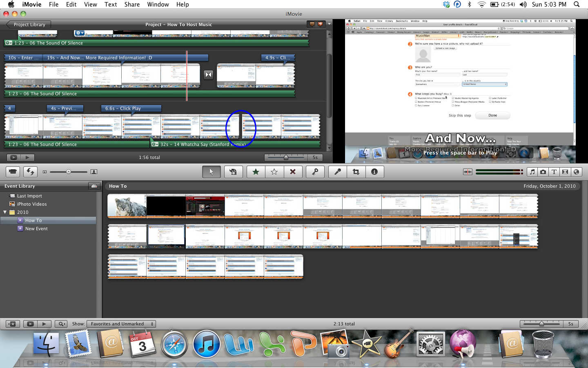588x368 pixels.
Task: Open Safari from the Dock
Action: (175, 344)
